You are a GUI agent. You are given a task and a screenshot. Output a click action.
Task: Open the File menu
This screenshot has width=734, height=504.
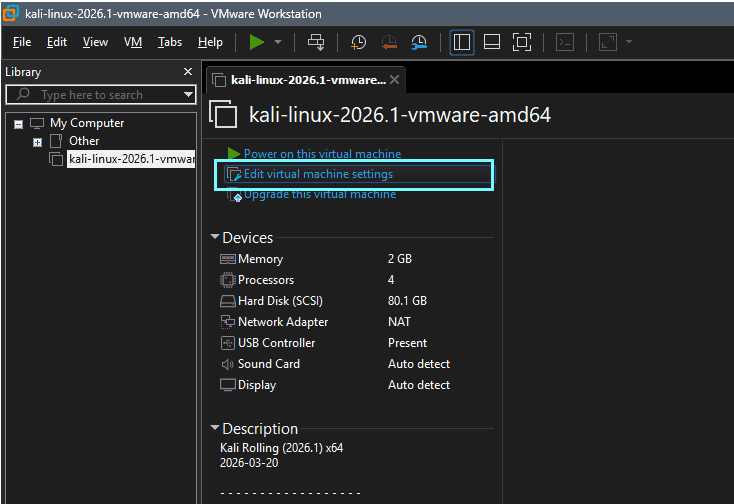pos(22,42)
